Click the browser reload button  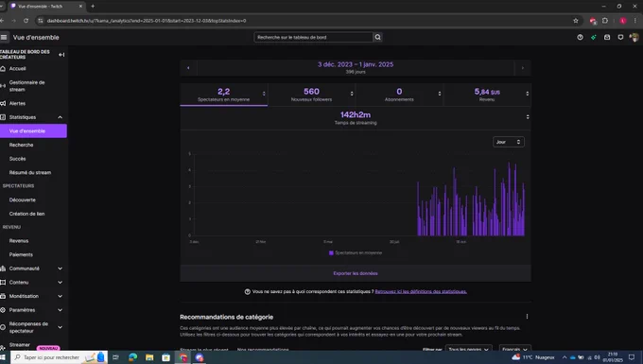(26, 21)
